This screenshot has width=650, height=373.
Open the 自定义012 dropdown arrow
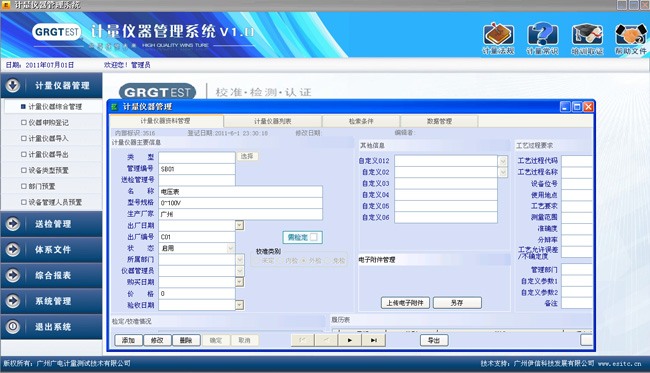[502, 161]
